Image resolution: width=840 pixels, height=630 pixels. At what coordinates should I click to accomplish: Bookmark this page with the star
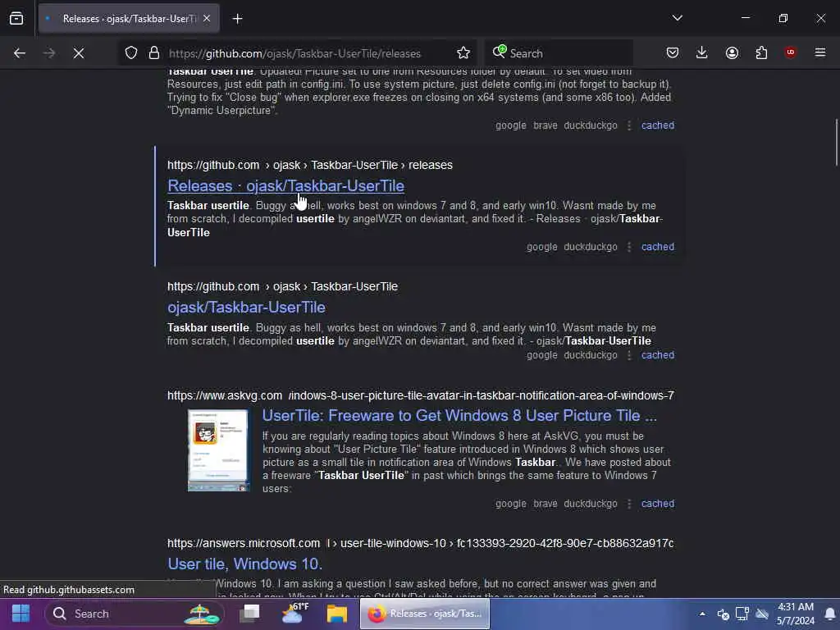pyautogui.click(x=463, y=53)
